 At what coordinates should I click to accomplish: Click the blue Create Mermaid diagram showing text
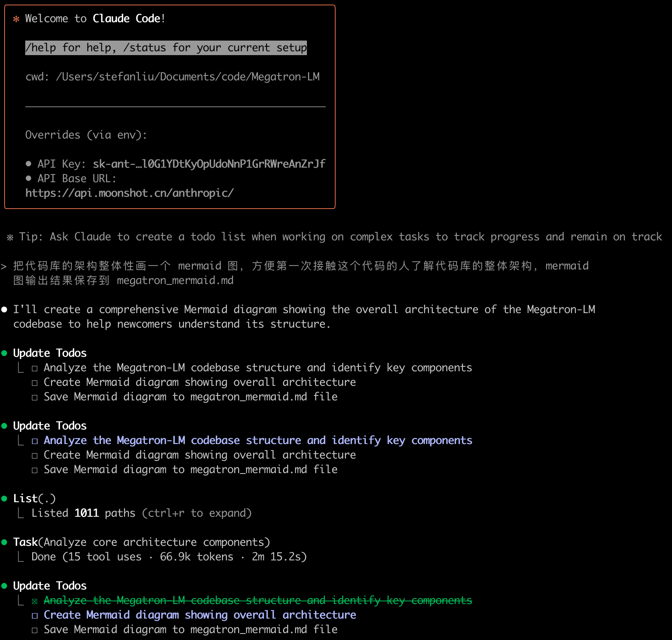tap(200, 615)
